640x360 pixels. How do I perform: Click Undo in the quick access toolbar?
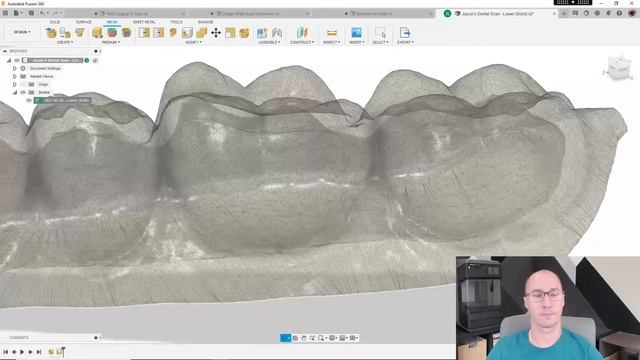coord(42,13)
